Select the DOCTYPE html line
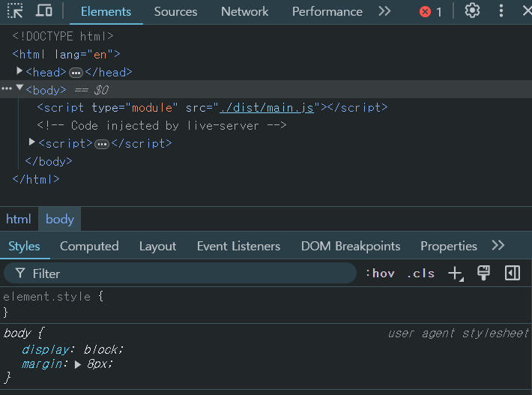 pos(63,36)
